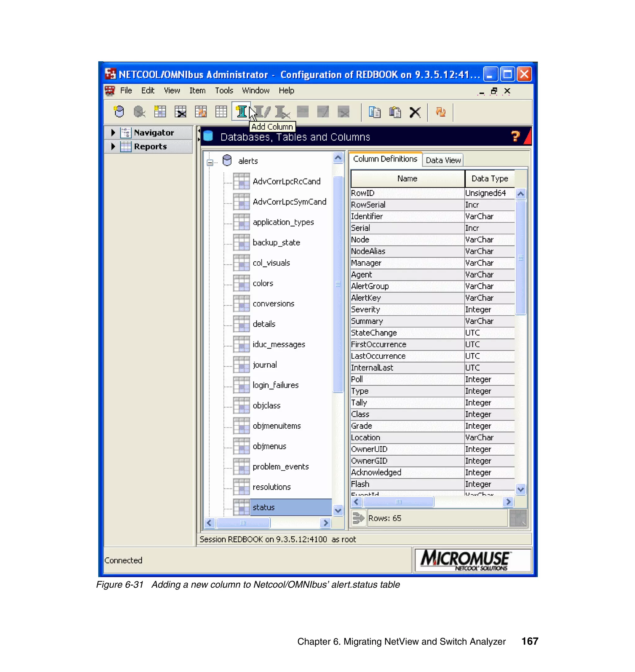Select the application_types table
Screen dimensions: 635x672
pos(283,222)
